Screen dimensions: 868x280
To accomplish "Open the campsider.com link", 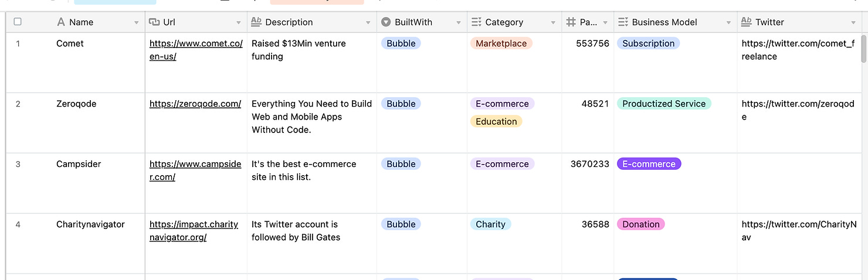I will (x=195, y=170).
